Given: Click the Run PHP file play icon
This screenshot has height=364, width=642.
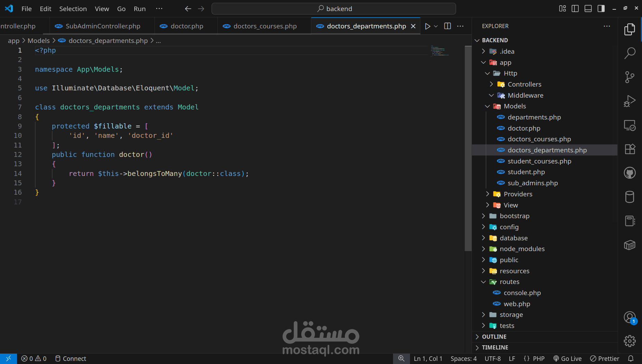Looking at the screenshot, I should click(428, 26).
